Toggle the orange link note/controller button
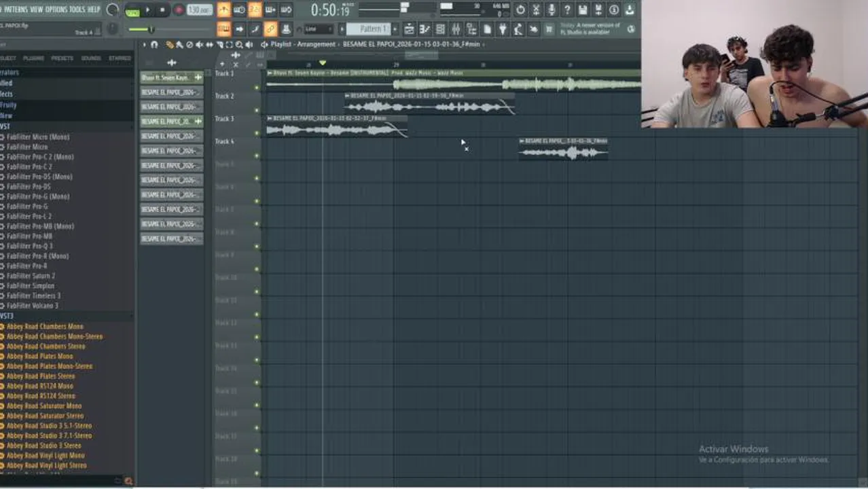Viewport: 868px width, 489px height. click(270, 29)
